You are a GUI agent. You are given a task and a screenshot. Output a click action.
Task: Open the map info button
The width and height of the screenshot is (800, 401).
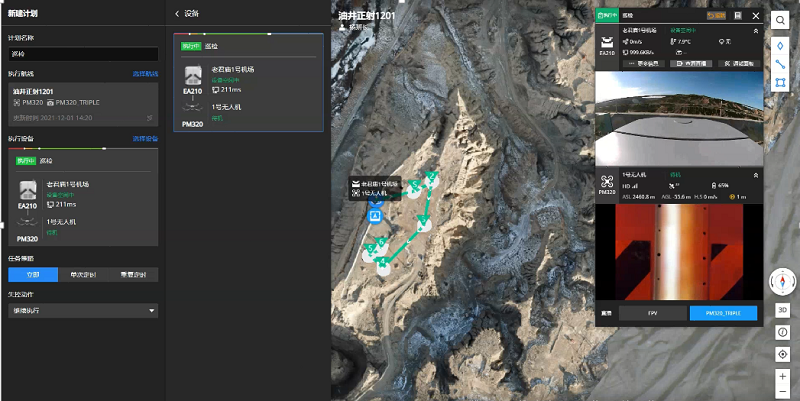click(782, 332)
